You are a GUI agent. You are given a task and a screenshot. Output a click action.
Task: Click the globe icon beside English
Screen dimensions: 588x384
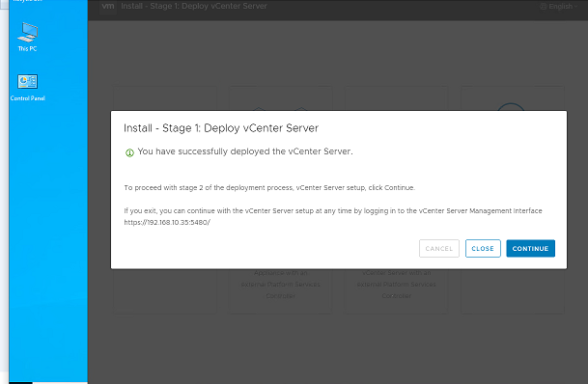pyautogui.click(x=543, y=7)
